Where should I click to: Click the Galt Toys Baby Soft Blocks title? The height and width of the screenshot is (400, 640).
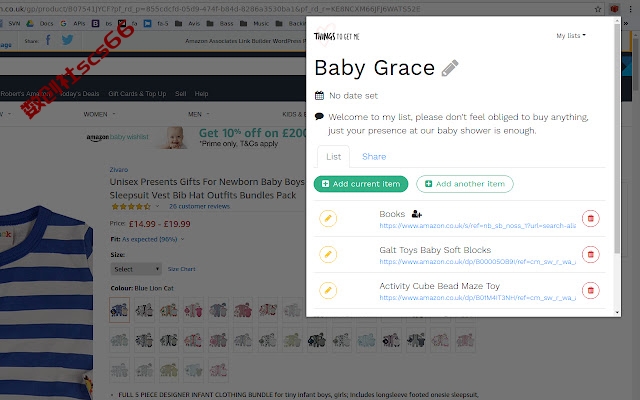(x=435, y=250)
